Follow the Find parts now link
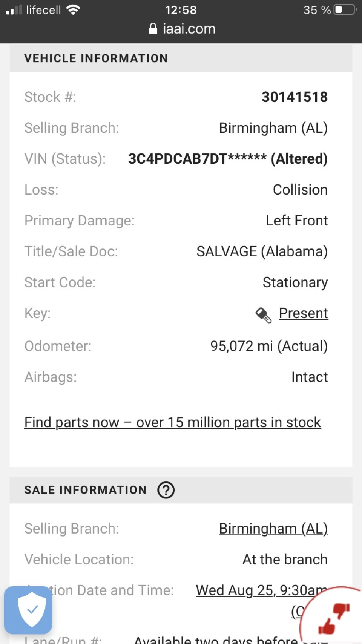This screenshot has height=644, width=362. pos(172,422)
